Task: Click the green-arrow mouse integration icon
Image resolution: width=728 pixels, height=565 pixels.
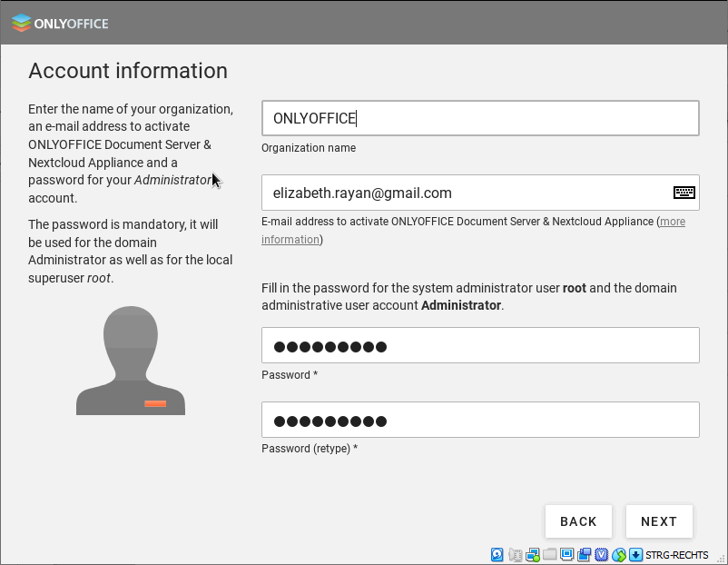Action: tap(619, 555)
